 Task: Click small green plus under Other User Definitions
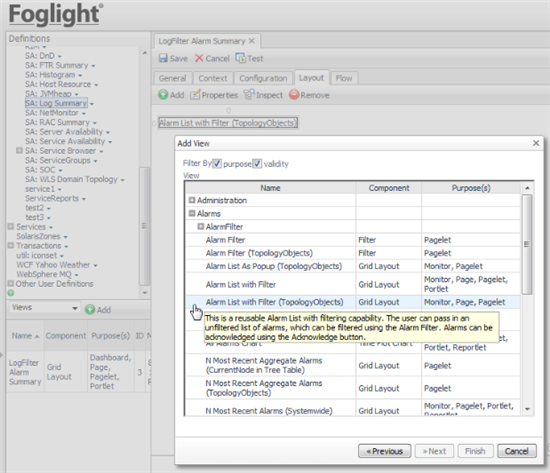11,293
